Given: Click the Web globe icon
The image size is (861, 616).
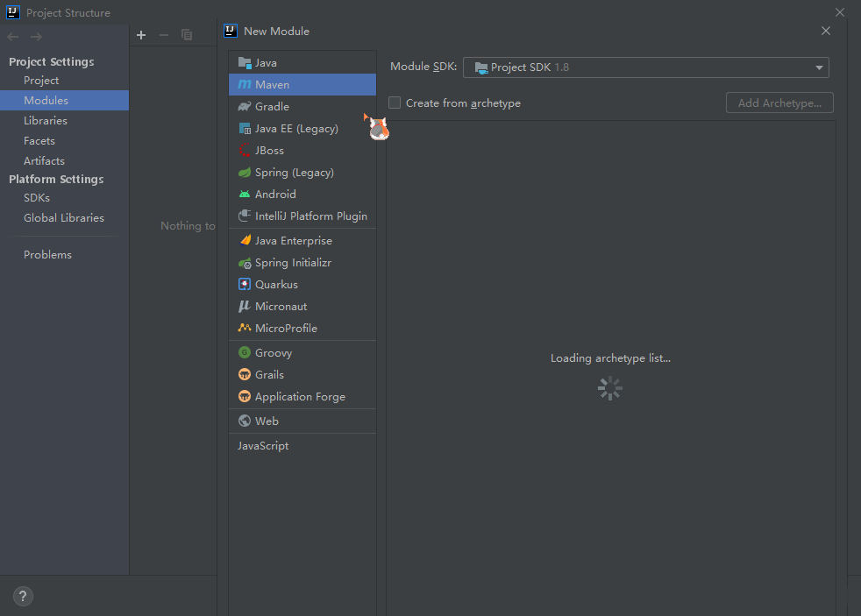Looking at the screenshot, I should 245,421.
